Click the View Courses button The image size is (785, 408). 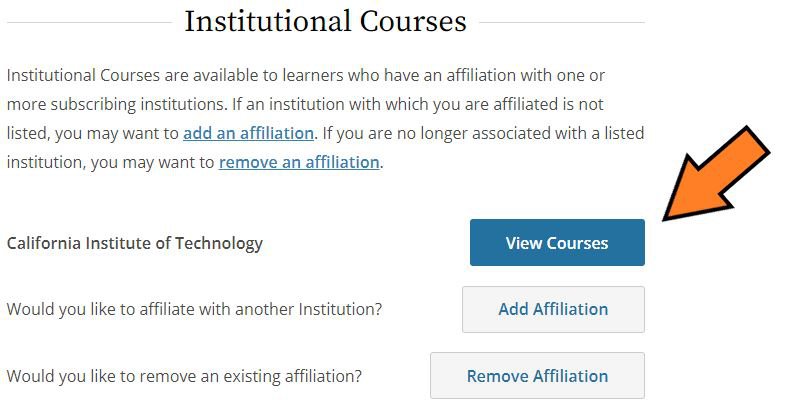pyautogui.click(x=557, y=243)
